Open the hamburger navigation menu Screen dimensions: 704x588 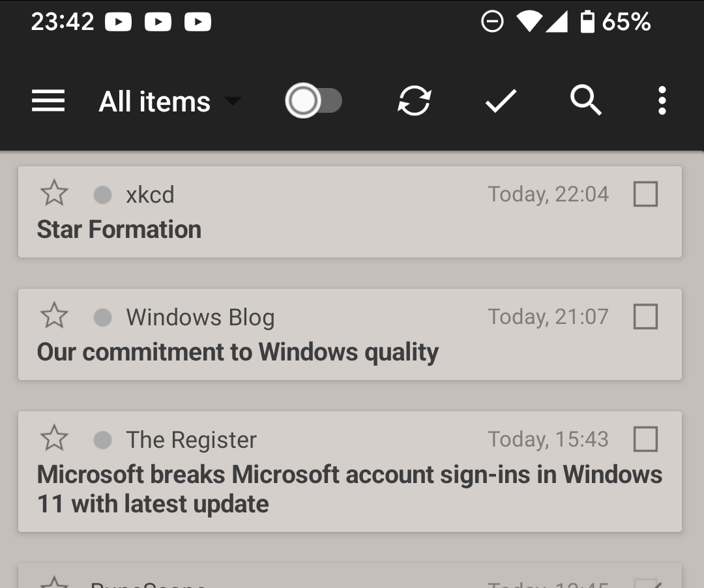(x=48, y=101)
